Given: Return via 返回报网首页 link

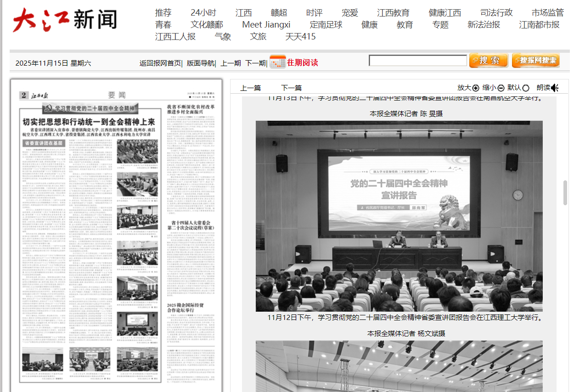Looking at the screenshot, I should click(x=160, y=63).
